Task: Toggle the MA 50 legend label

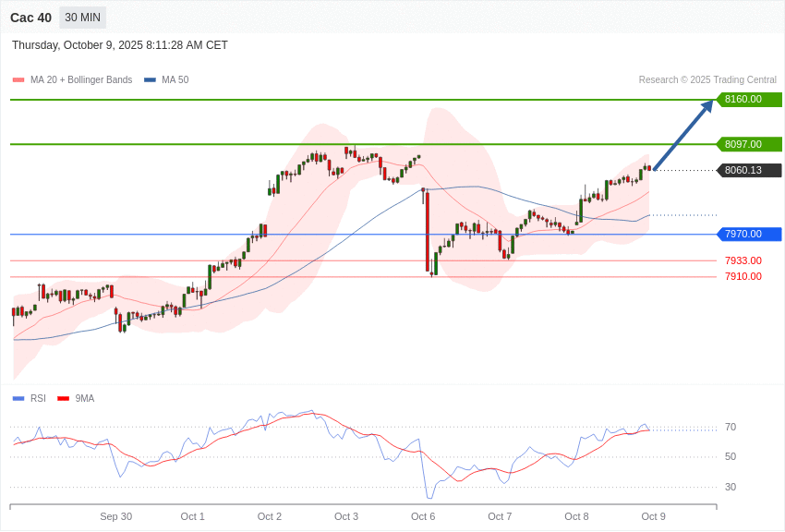Action: [x=175, y=80]
